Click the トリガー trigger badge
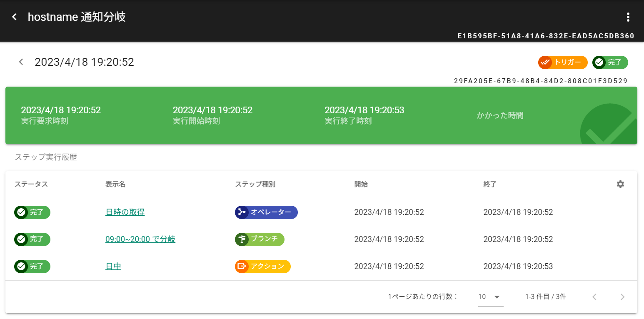644x319 pixels. point(562,62)
